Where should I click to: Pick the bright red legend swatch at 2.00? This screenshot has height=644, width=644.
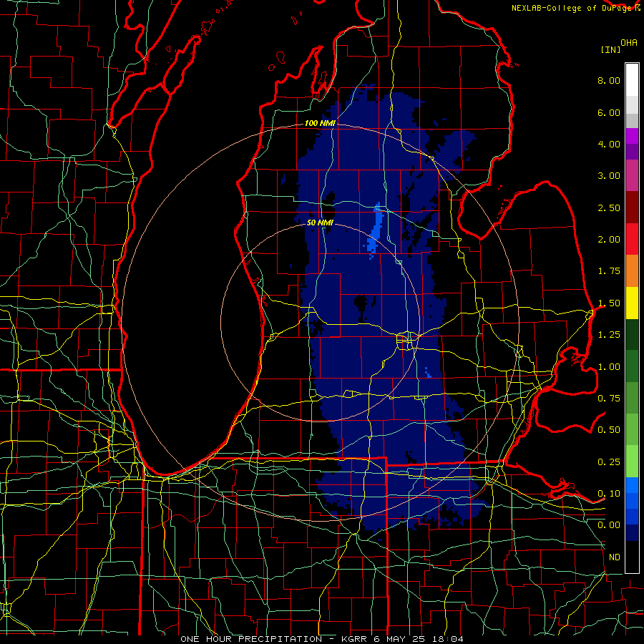(632, 239)
